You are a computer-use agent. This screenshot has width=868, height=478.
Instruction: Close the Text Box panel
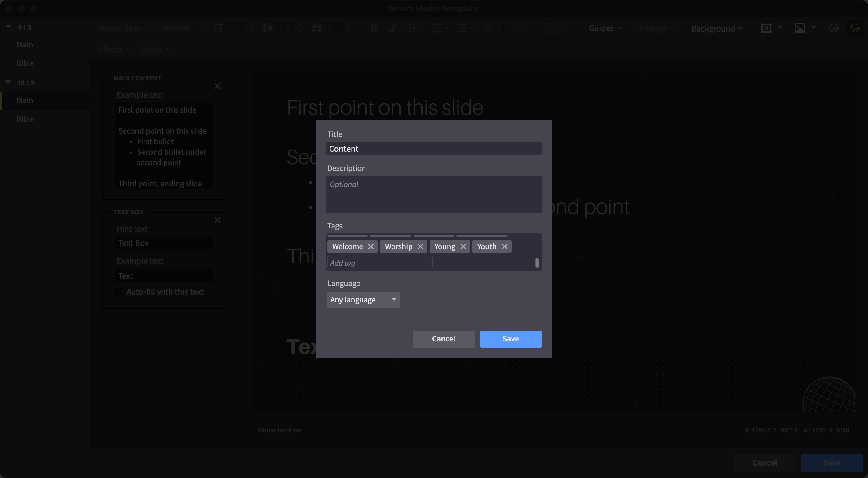click(x=217, y=220)
